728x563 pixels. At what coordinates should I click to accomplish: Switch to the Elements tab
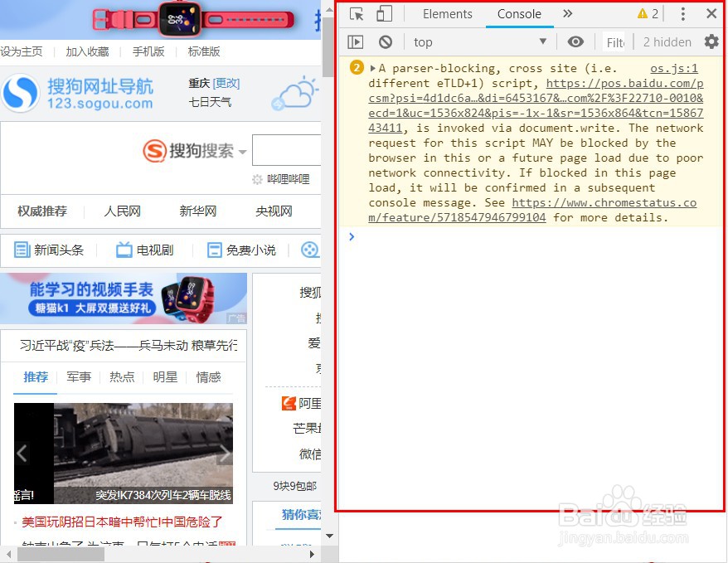point(447,14)
